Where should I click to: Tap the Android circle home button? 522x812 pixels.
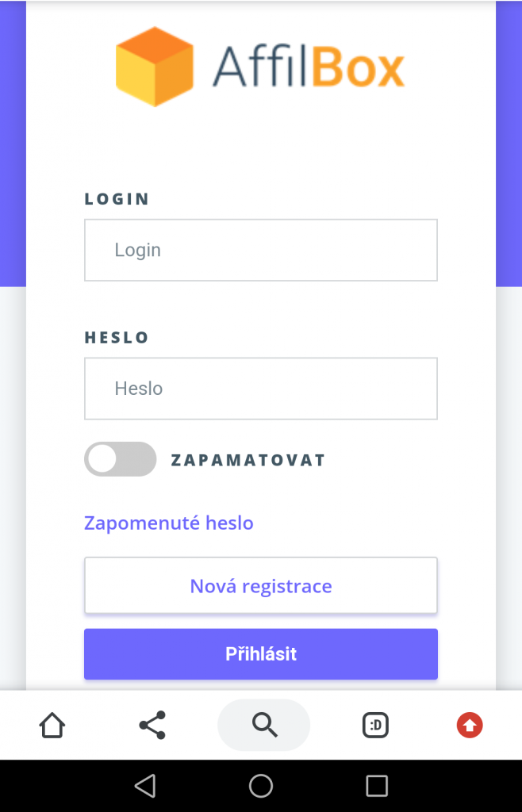[x=261, y=786]
